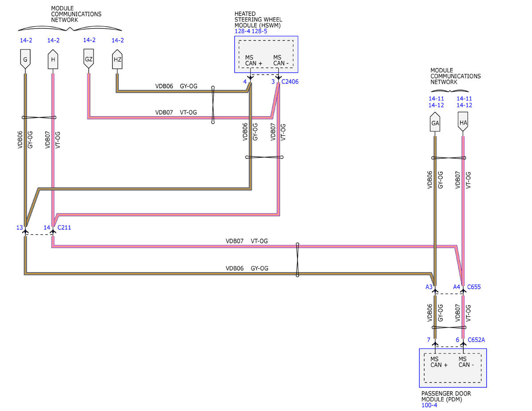Viewport: 532px width, 411px height.
Task: Click the G off-page connector symbol
Action: [26, 59]
